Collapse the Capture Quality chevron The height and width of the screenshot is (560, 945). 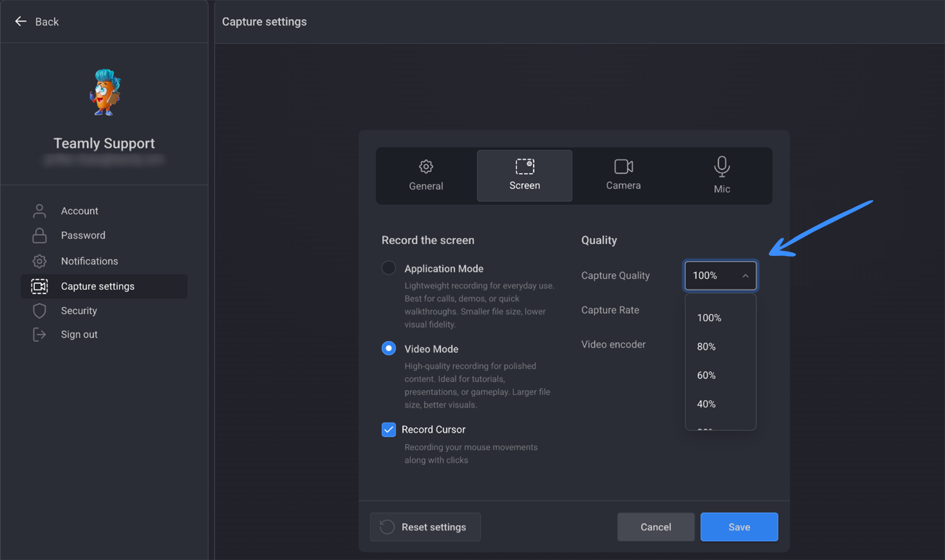click(745, 276)
